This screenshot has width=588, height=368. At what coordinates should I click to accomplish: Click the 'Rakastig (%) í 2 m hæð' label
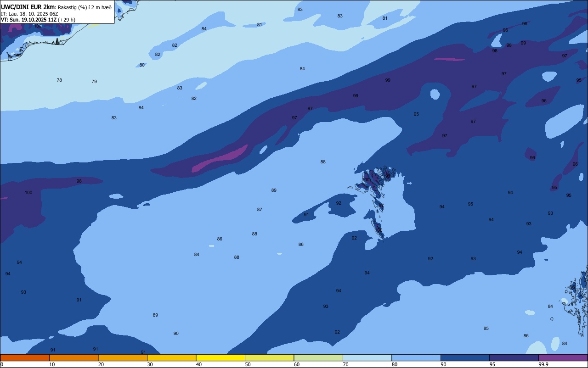(x=85, y=7)
